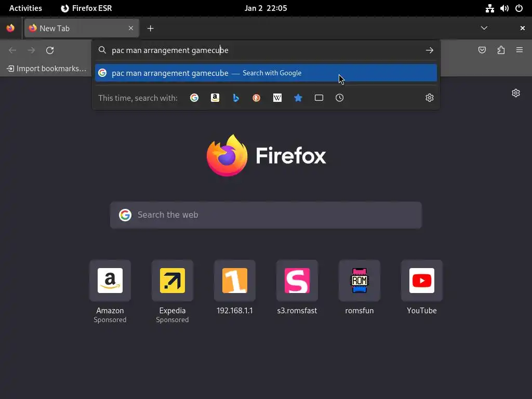Open the Extensions puzzle icon
This screenshot has height=399, width=532.
pyautogui.click(x=501, y=50)
